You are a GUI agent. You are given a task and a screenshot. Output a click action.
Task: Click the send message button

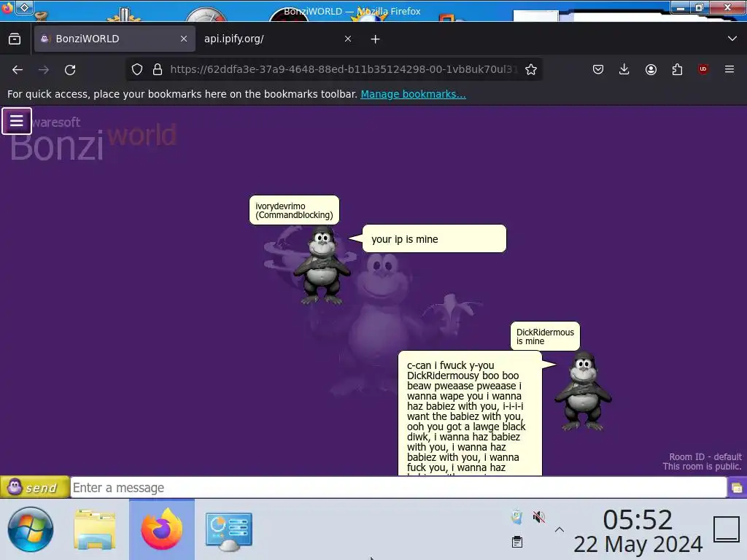[x=34, y=487]
